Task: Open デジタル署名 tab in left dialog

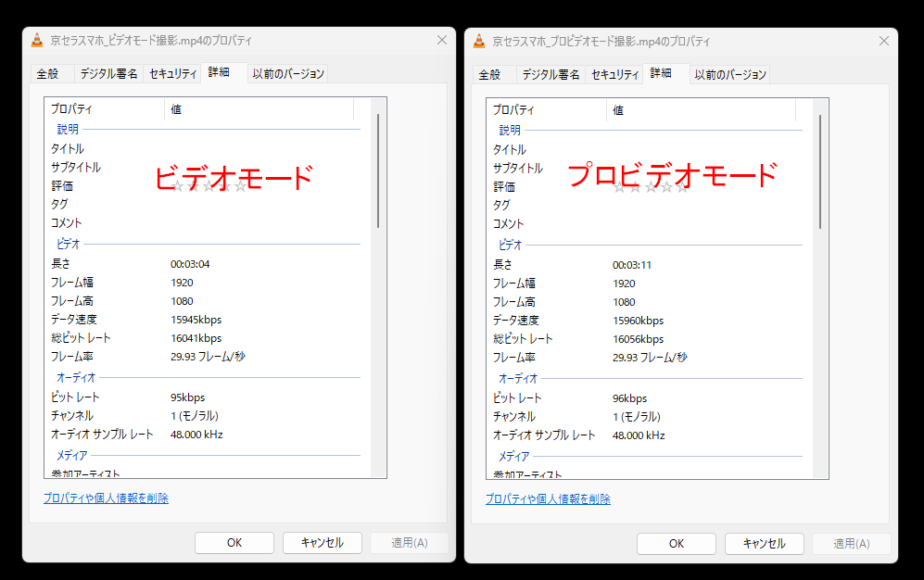Action: (x=108, y=74)
